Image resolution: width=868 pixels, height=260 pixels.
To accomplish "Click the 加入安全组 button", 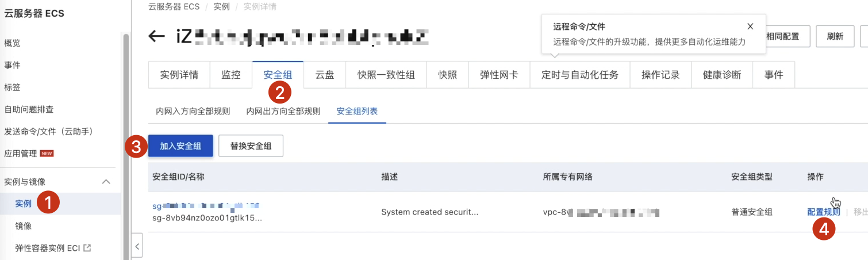I will coord(180,146).
